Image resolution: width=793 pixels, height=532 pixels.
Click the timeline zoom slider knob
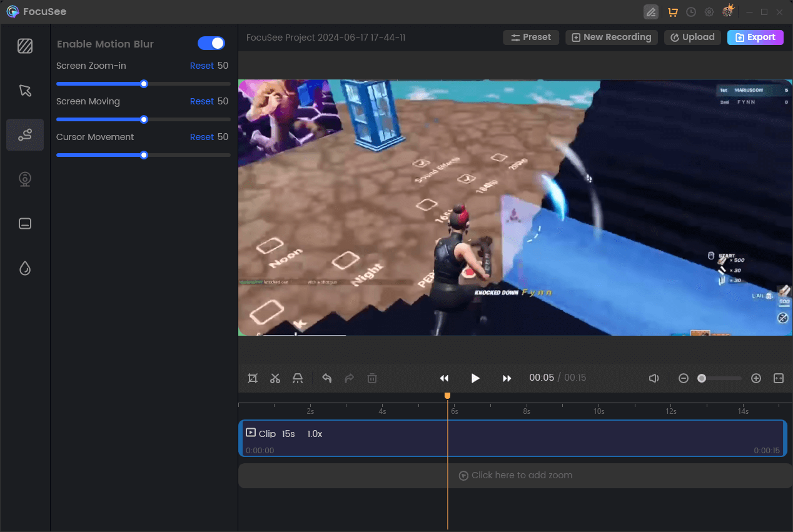(702, 378)
